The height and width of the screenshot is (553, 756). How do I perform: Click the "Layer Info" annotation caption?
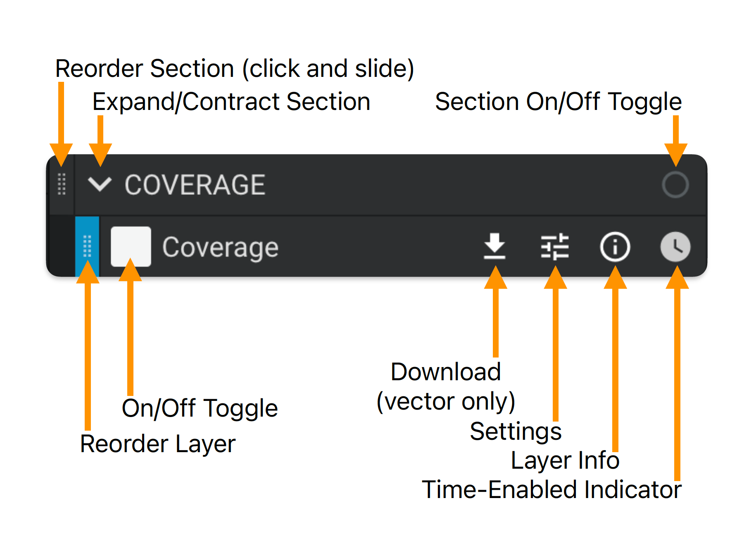click(x=565, y=460)
